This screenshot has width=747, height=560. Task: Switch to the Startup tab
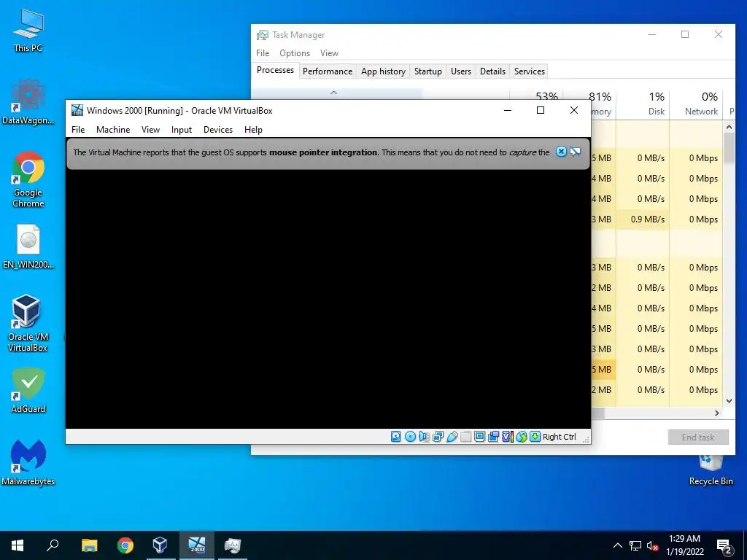pos(427,71)
